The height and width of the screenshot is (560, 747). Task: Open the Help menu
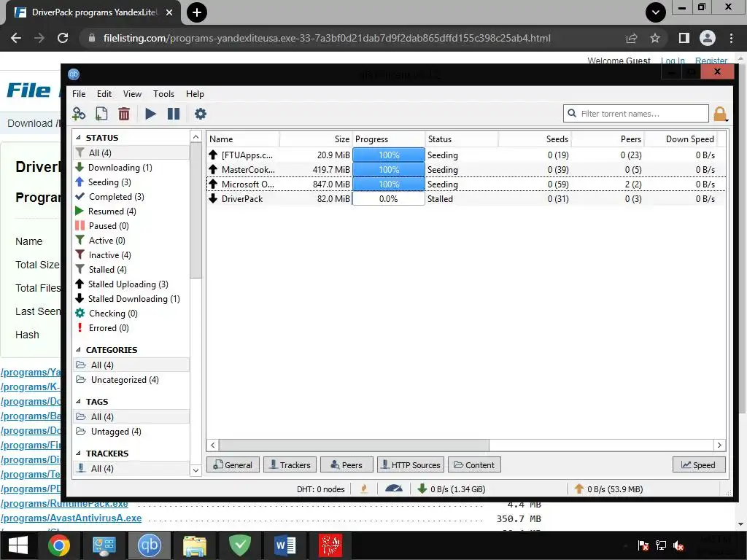(195, 94)
